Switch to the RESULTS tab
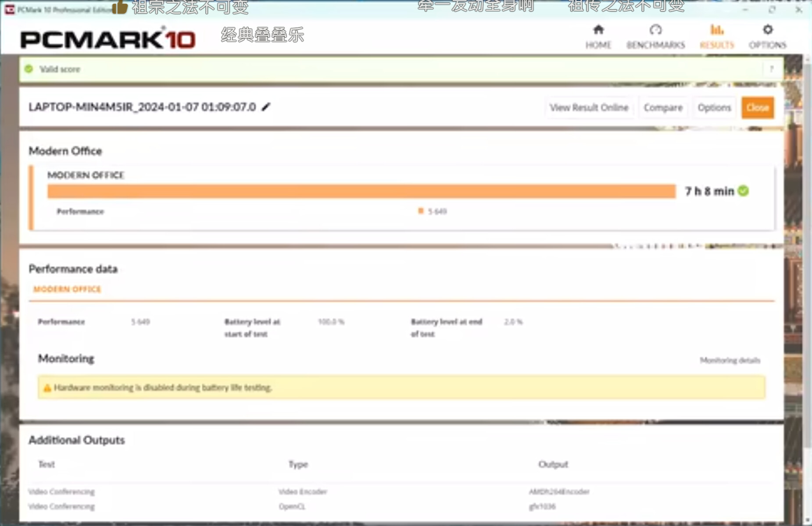812x526 pixels. pyautogui.click(x=717, y=37)
